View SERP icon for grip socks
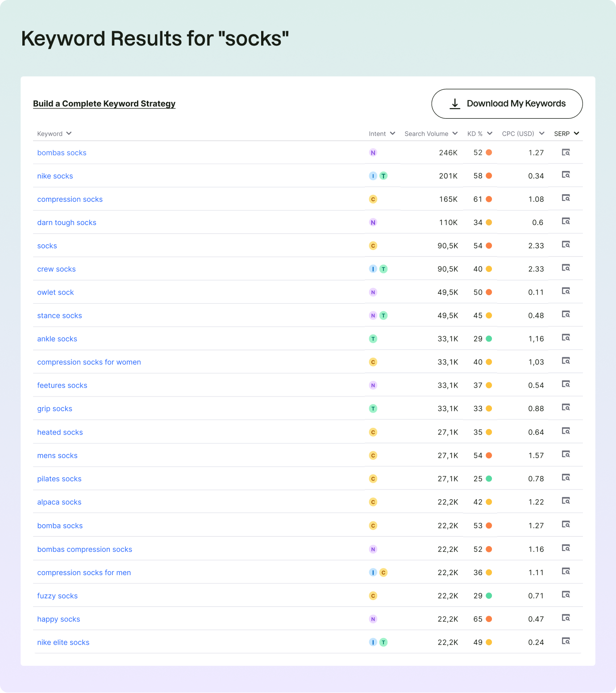This screenshot has height=693, width=616. [x=566, y=407]
